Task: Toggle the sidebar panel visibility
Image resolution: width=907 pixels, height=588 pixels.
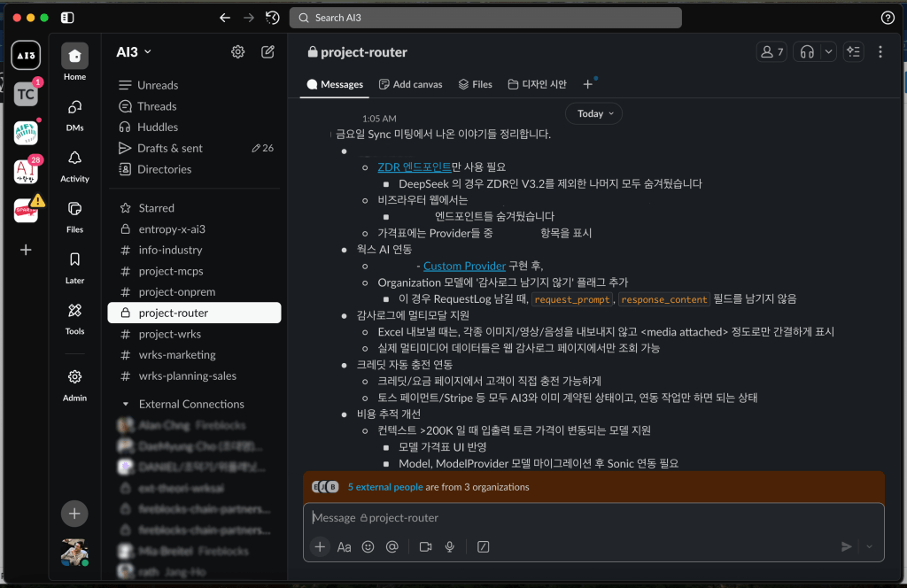Action: pyautogui.click(x=68, y=18)
